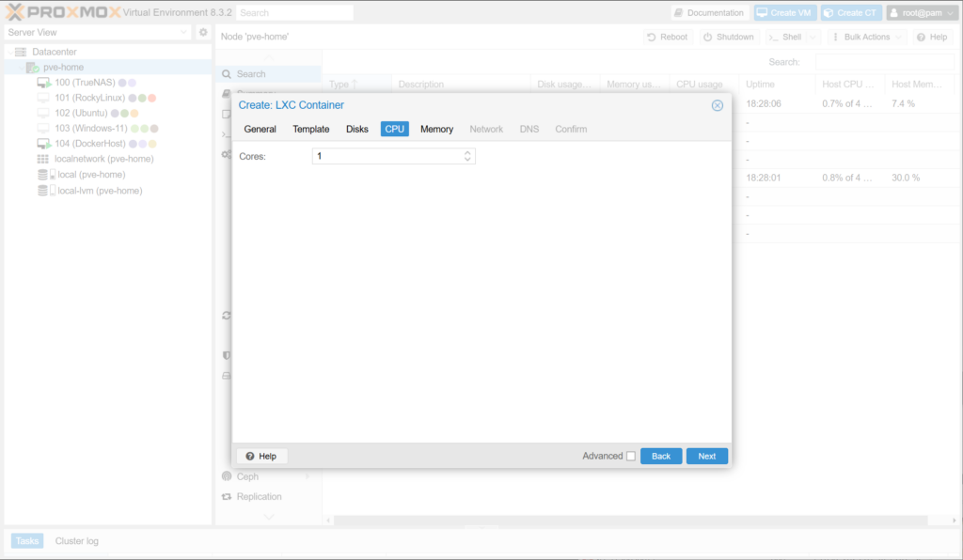Screen dimensions: 963x560
Task: Increase the Cores value with the spinner
Action: pyautogui.click(x=467, y=153)
